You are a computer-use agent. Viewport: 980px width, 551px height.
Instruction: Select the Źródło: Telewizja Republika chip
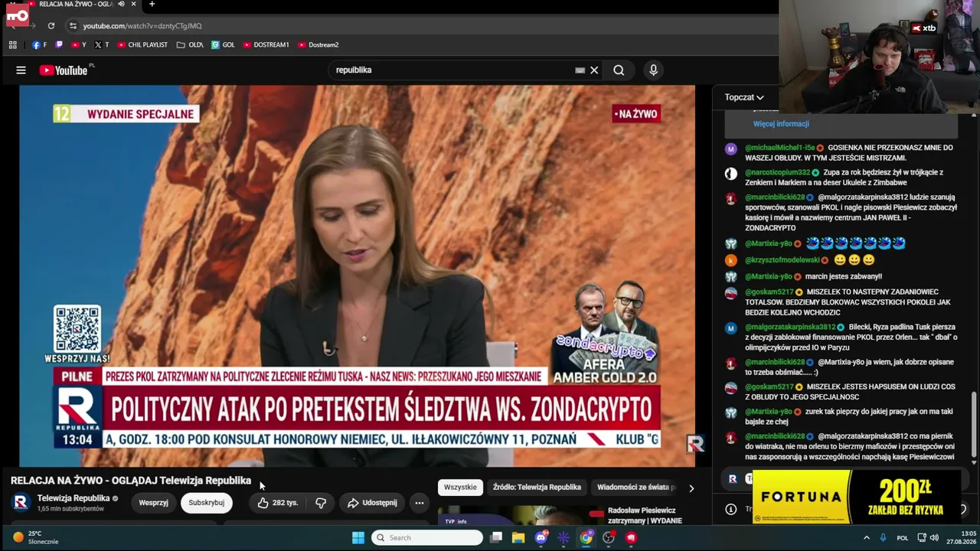click(537, 487)
